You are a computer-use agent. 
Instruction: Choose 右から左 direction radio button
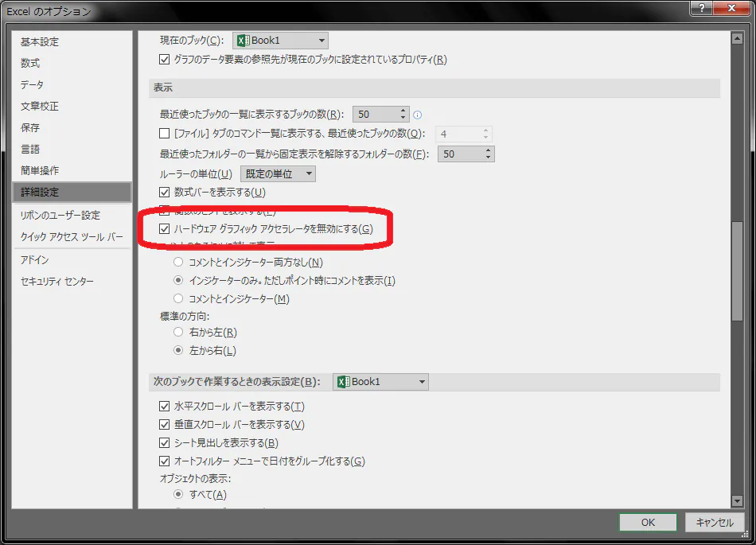[x=178, y=332]
